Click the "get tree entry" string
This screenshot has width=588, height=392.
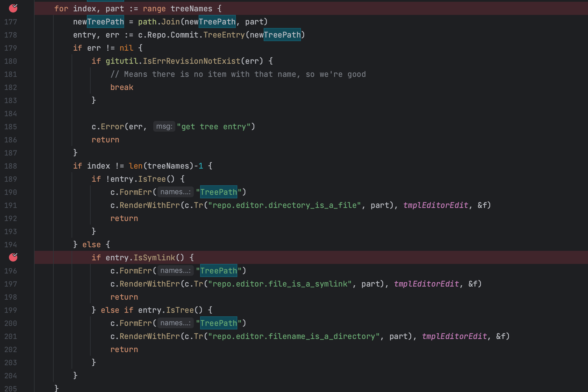click(x=214, y=127)
